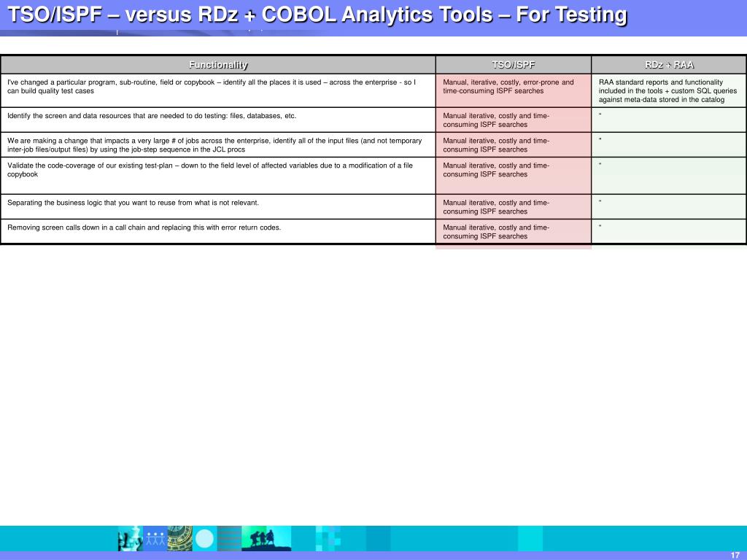Click the ditto mark in the "Removing screen calls" row
The image size is (747, 560).
click(600, 226)
